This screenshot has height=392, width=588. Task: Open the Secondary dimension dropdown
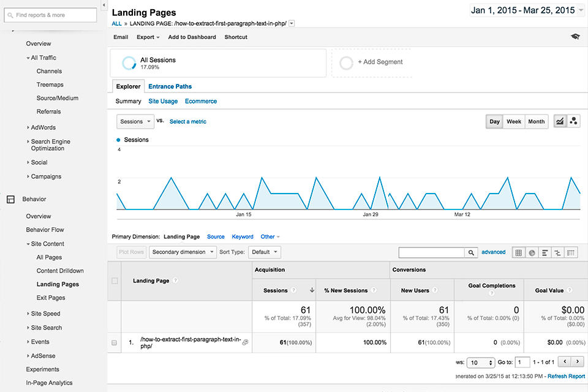coord(183,252)
